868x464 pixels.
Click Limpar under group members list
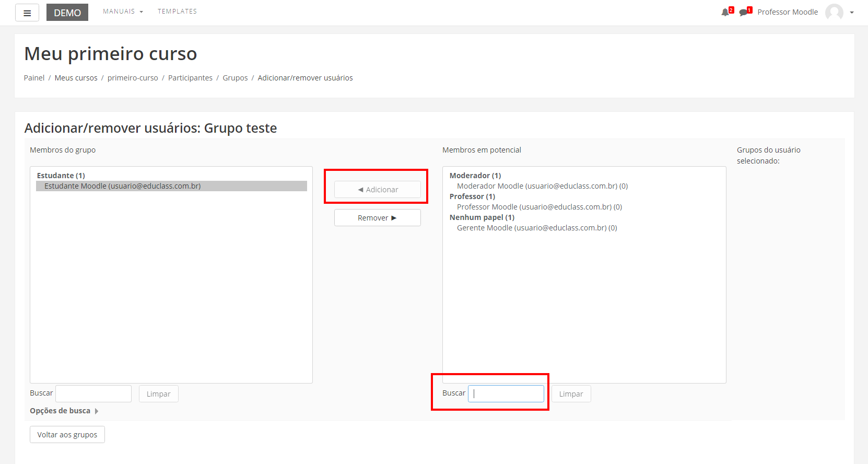pos(159,394)
